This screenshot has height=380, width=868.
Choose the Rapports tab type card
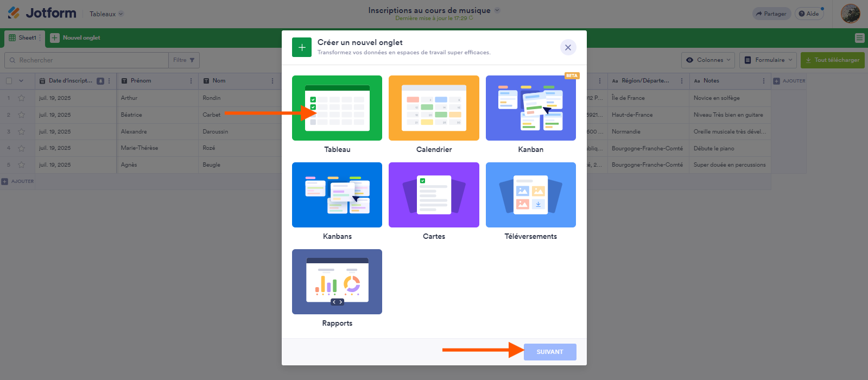click(x=337, y=282)
